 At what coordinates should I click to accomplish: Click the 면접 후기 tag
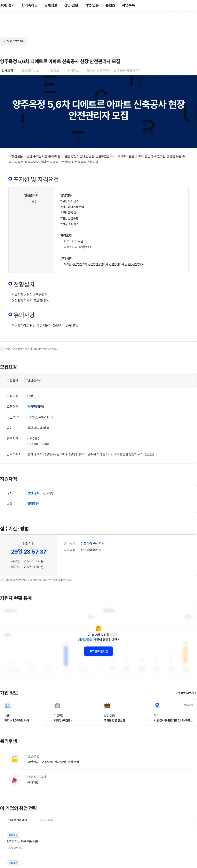(13, 863)
